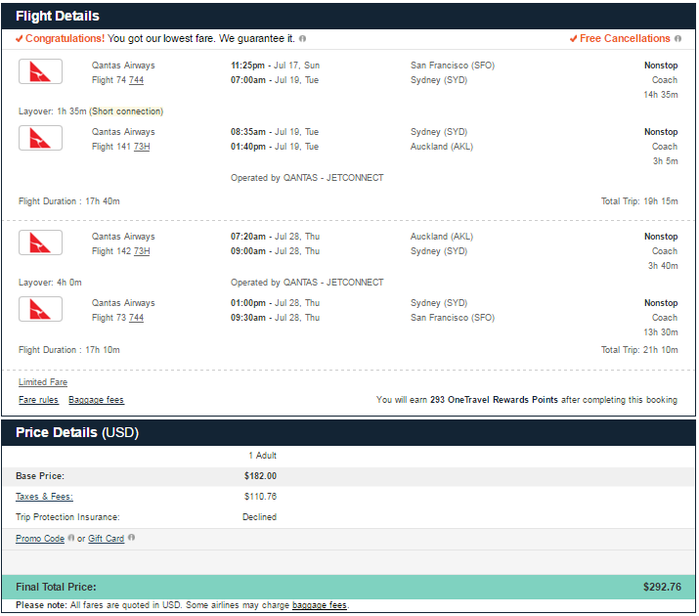Open the 73H aircraft link for Flight 141
The image size is (699, 616).
pyautogui.click(x=142, y=147)
